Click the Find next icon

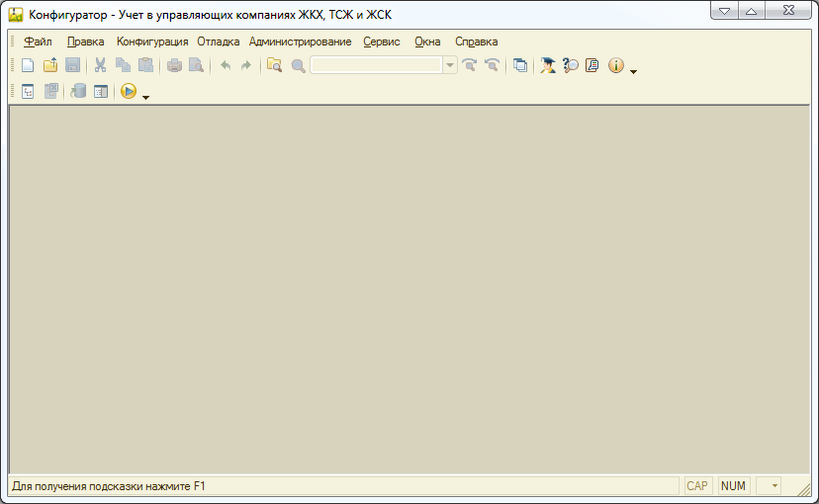[x=470, y=65]
